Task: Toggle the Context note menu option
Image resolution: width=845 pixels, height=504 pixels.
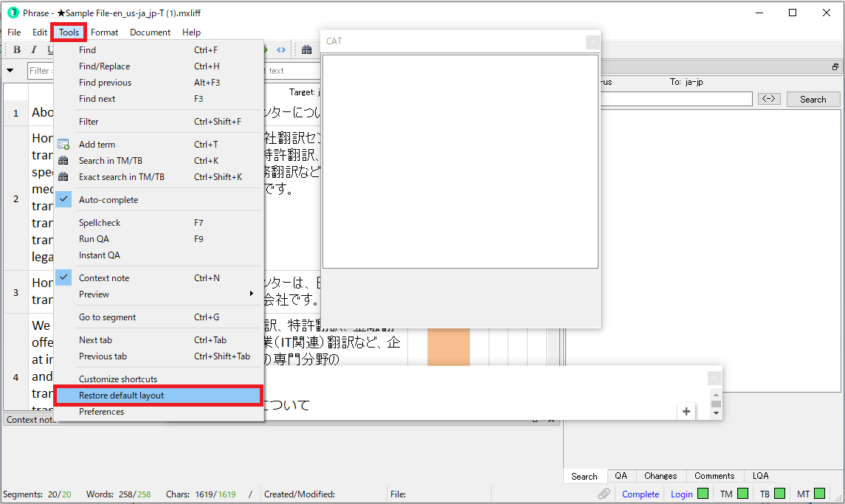Action: (x=103, y=278)
